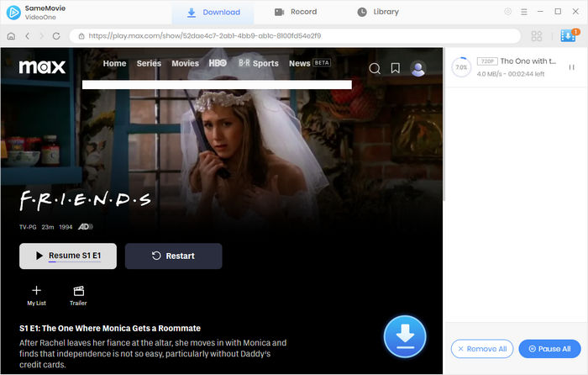This screenshot has width=588, height=375.
Task: Switch to the Download tab
Action: [x=213, y=13]
